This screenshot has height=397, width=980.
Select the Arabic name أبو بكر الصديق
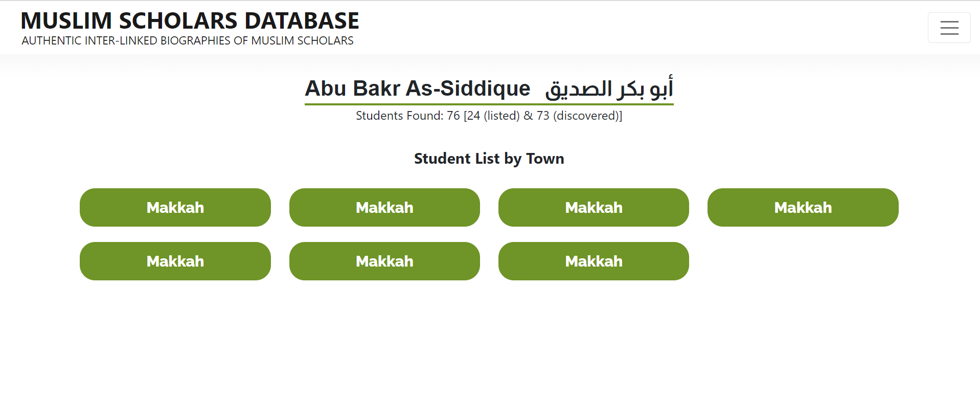[x=609, y=88]
